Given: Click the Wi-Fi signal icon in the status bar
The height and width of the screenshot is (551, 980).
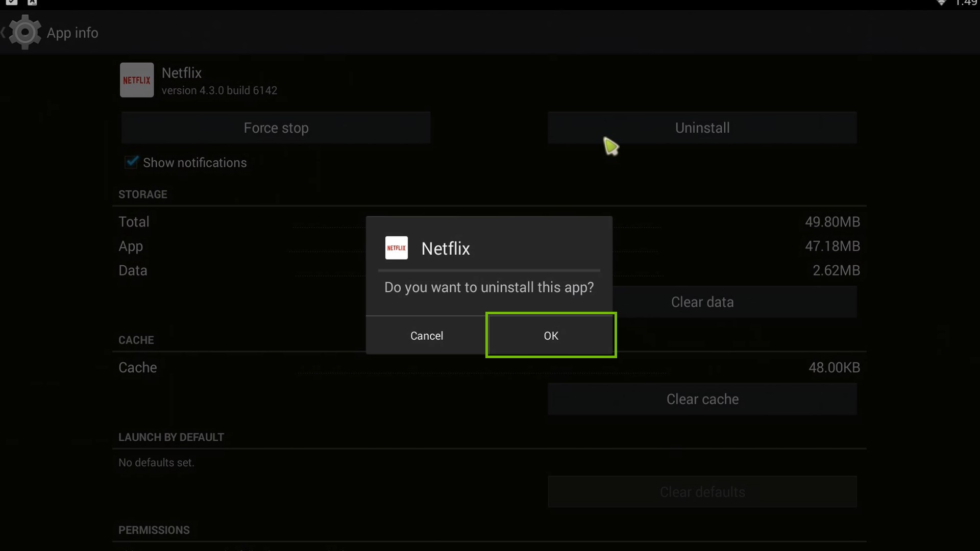Looking at the screenshot, I should click(x=942, y=4).
